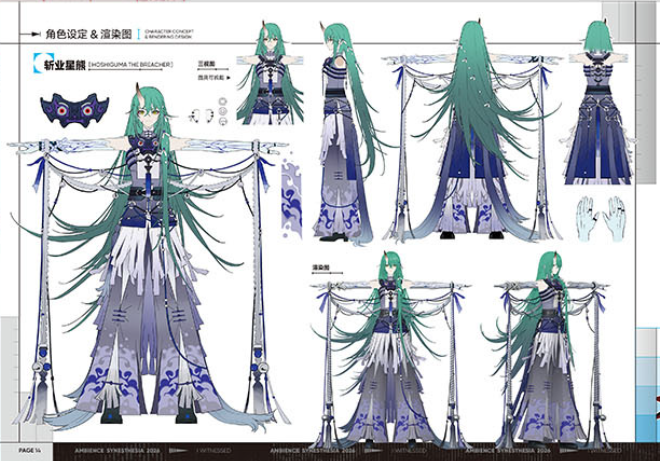Select the character name 斩业星熊

tap(65, 65)
